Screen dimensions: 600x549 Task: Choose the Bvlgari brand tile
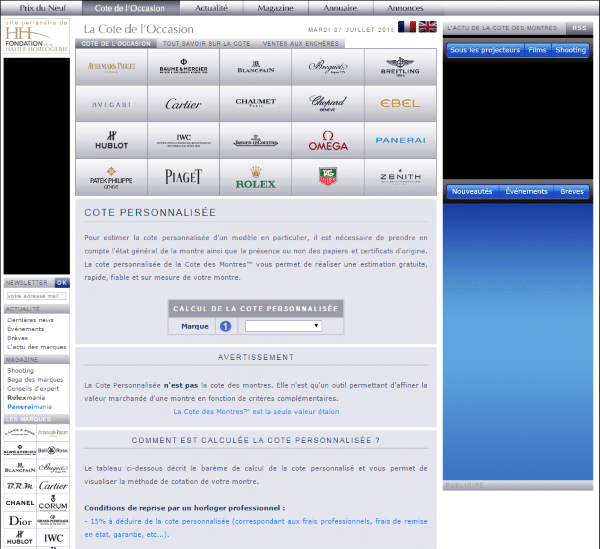tap(111, 104)
